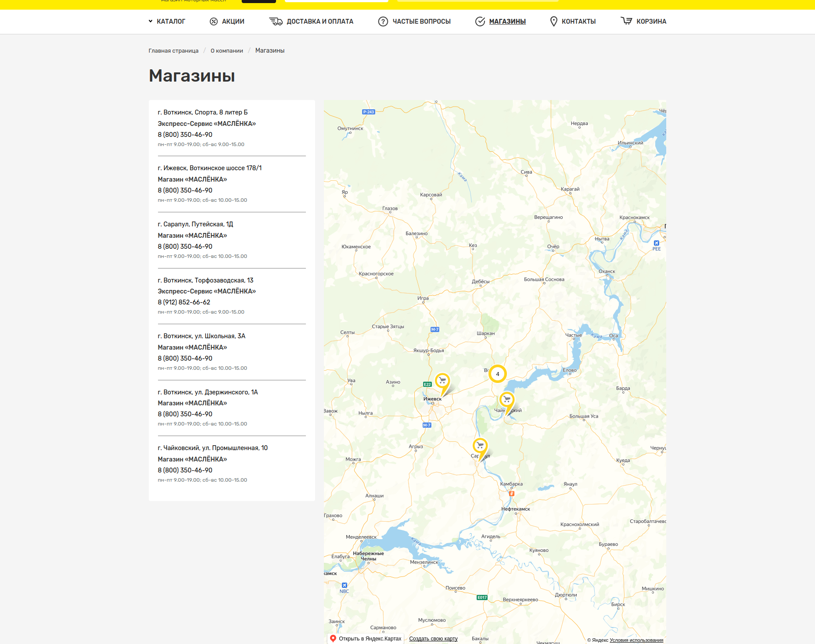This screenshot has height=644, width=815.
Task: Click the Глазов town label on map
Action: click(x=390, y=209)
